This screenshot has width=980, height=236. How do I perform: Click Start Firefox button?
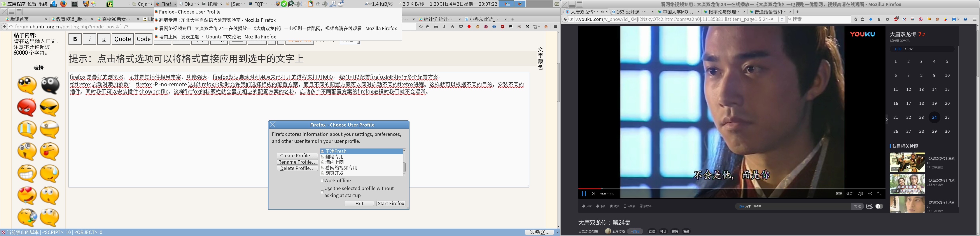click(x=391, y=203)
